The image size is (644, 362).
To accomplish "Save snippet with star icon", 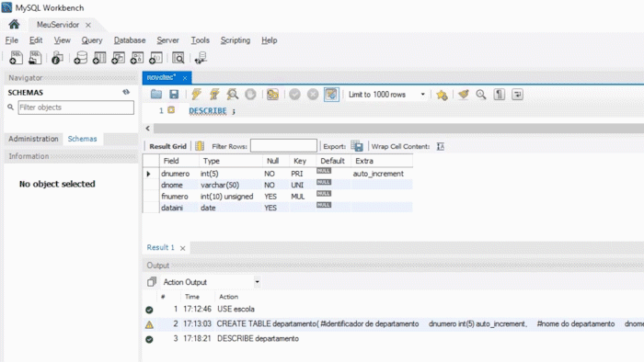I will coord(442,95).
